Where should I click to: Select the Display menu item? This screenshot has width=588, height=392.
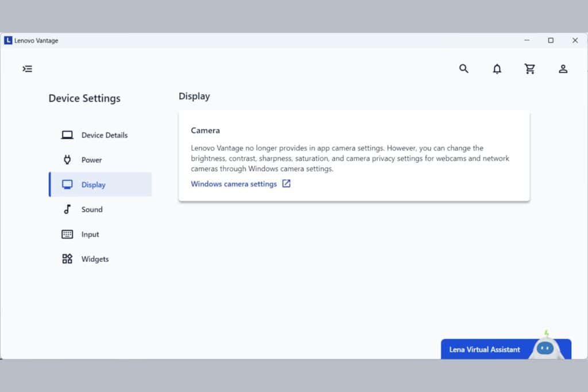pos(94,185)
